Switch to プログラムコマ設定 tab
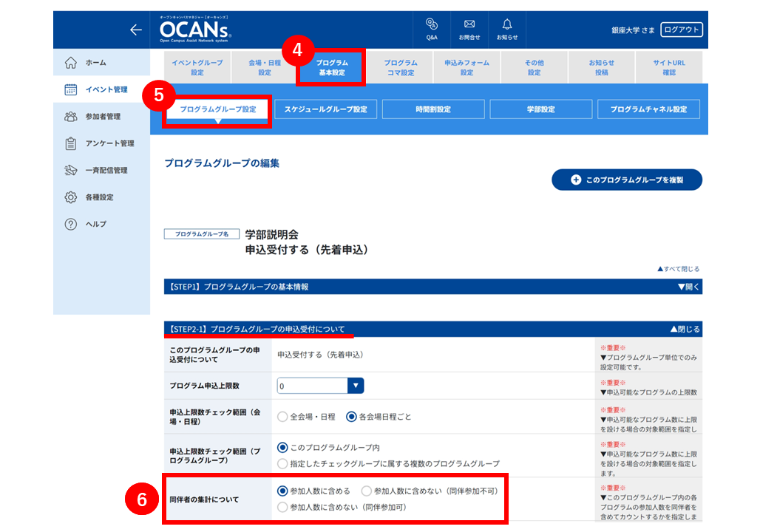Screen dimensions: 760x532 click(x=401, y=68)
